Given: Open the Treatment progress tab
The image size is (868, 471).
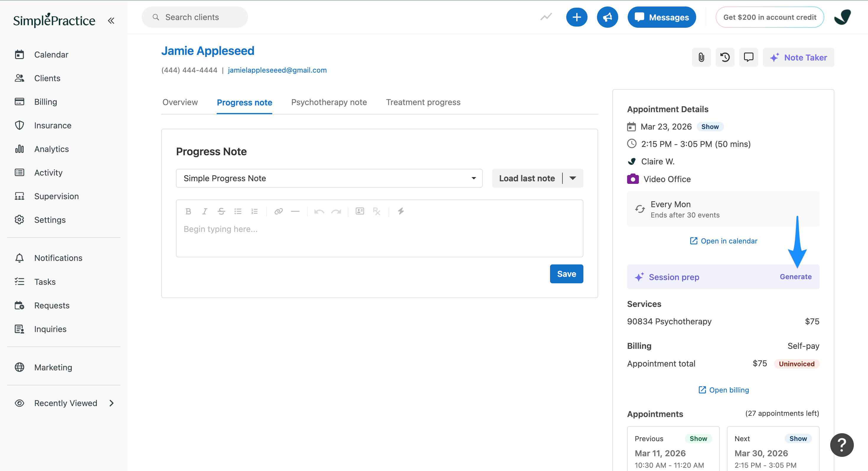Looking at the screenshot, I should click(x=423, y=102).
